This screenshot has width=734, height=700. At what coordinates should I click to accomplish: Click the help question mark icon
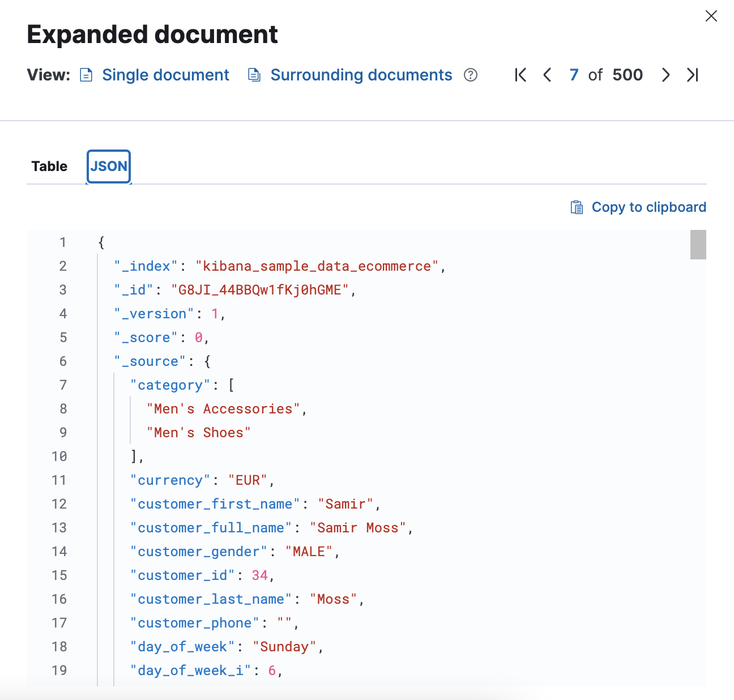[471, 75]
